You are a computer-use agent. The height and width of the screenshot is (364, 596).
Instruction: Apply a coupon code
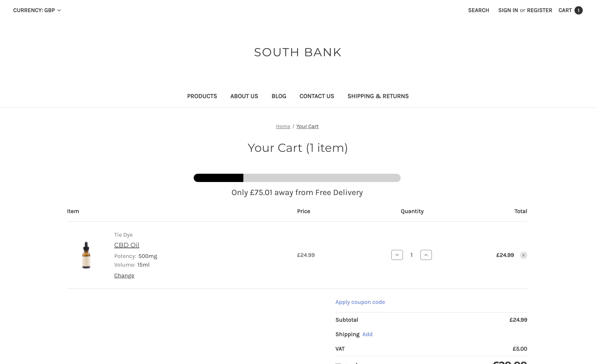click(x=360, y=302)
